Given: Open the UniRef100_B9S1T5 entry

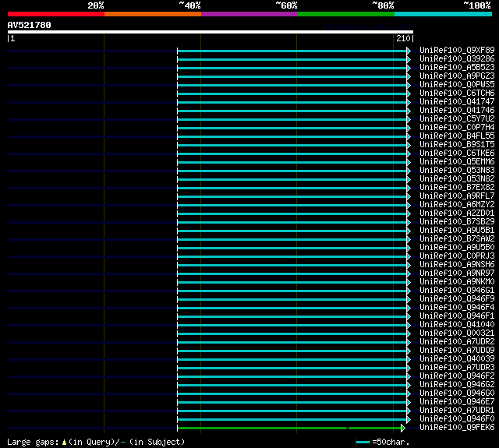Looking at the screenshot, I should pyautogui.click(x=457, y=145).
